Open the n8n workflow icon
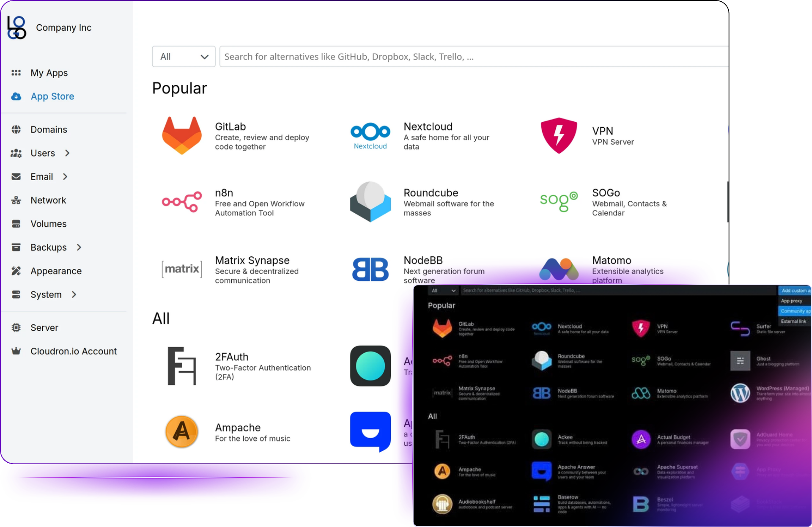This screenshot has width=812, height=527. [x=182, y=202]
